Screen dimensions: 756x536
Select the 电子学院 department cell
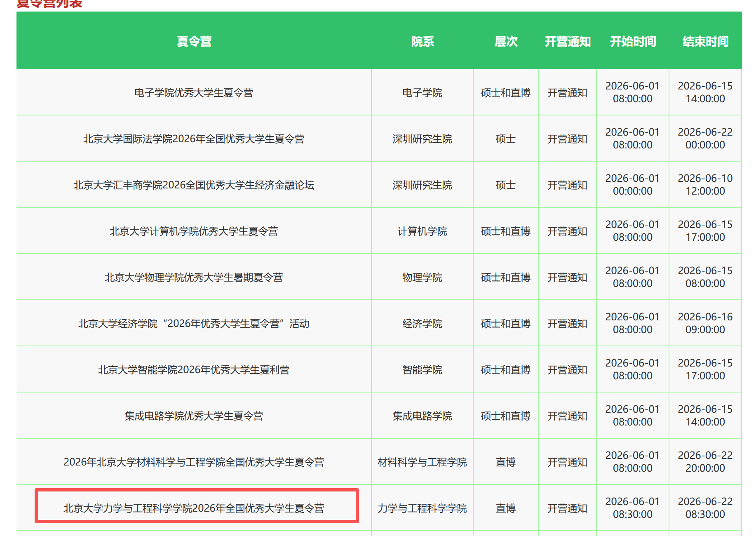click(423, 93)
